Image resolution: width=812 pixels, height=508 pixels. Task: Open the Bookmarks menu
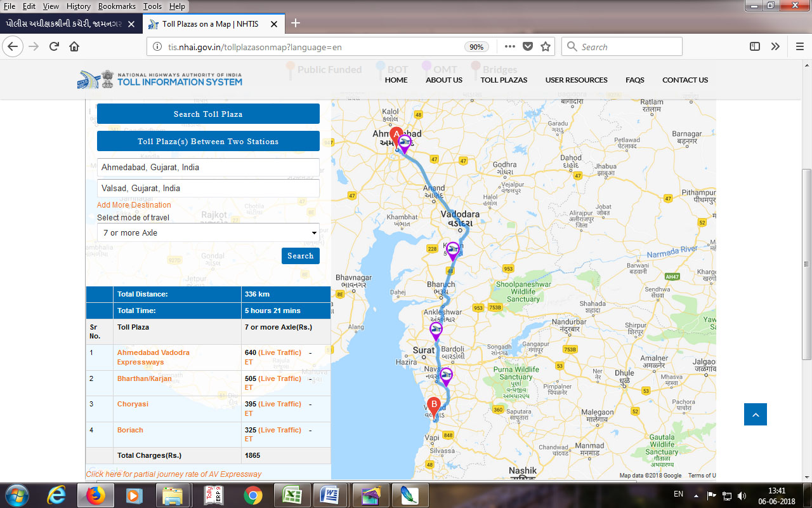(x=115, y=6)
